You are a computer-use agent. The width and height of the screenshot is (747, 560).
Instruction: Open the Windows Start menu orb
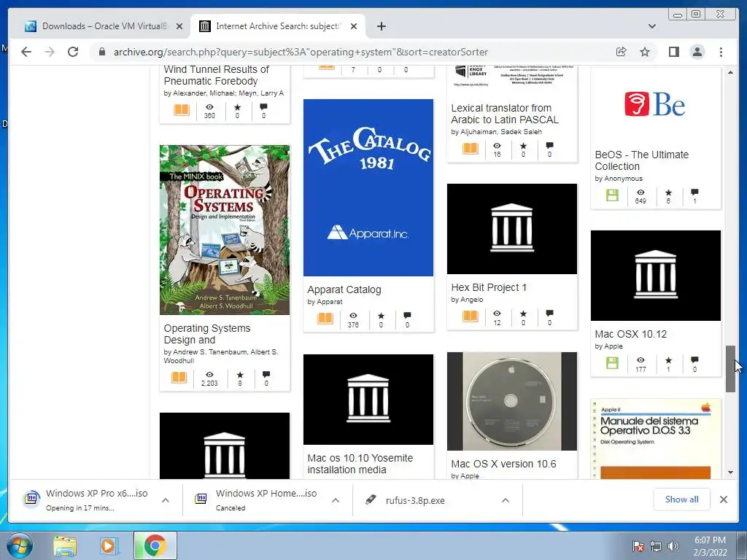click(x=19, y=545)
